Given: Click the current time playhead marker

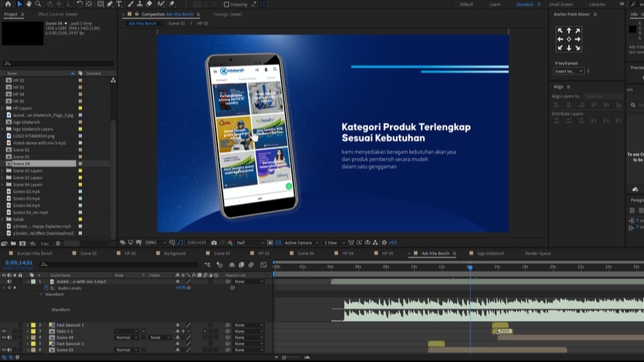Looking at the screenshot, I should point(470,267).
